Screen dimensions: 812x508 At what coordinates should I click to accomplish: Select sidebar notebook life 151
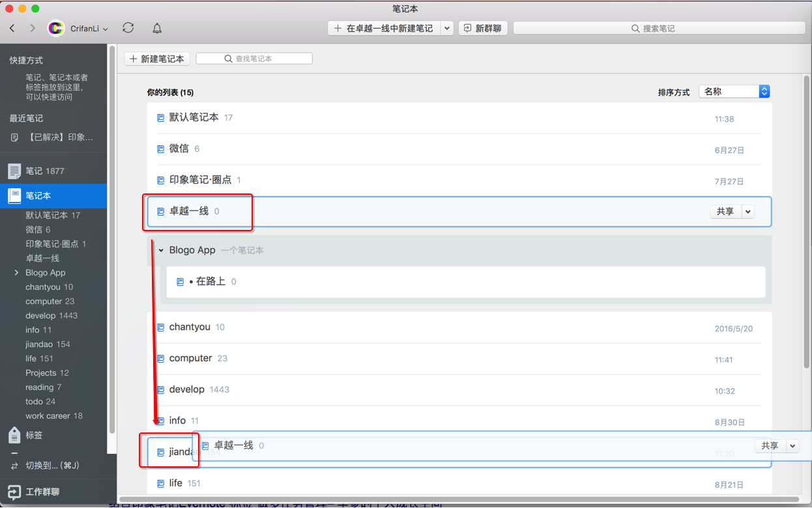tap(39, 358)
